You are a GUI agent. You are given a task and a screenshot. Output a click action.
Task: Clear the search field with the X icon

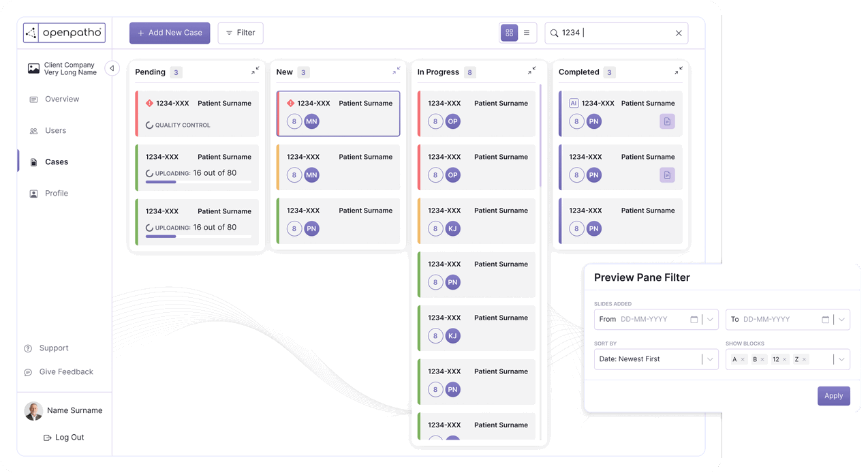tap(678, 32)
